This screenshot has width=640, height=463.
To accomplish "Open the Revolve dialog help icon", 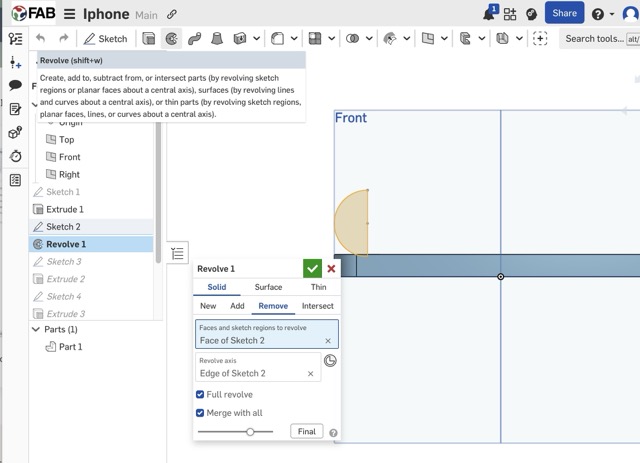I will 333,433.
